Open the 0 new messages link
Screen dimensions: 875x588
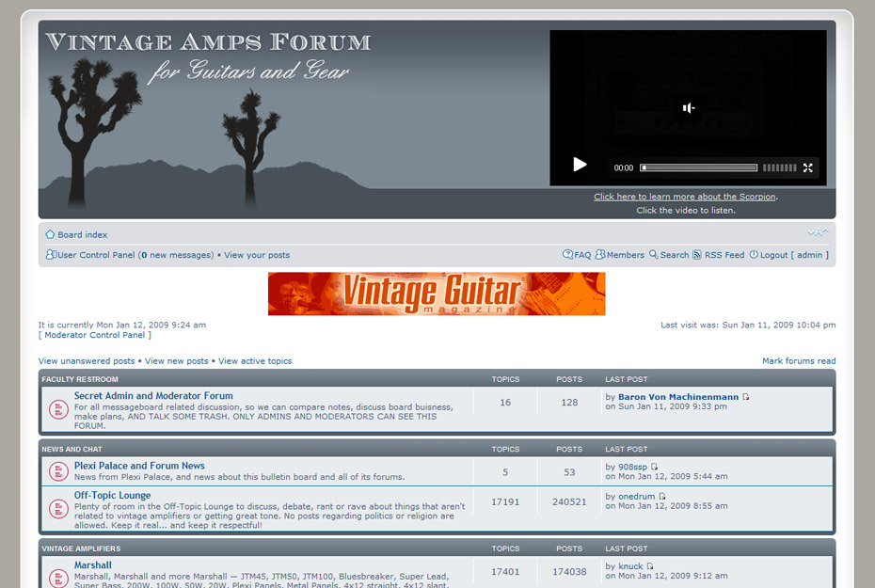pos(176,255)
